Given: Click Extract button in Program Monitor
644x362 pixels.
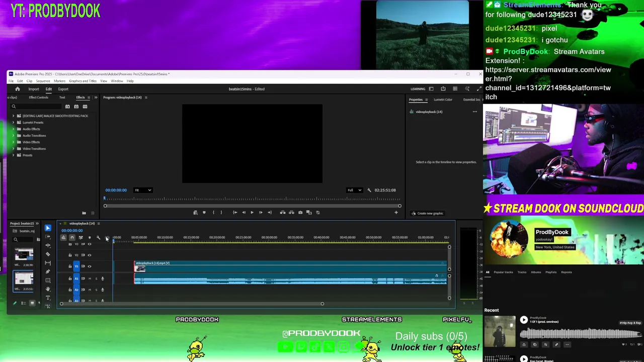Looking at the screenshot, I should tap(291, 212).
